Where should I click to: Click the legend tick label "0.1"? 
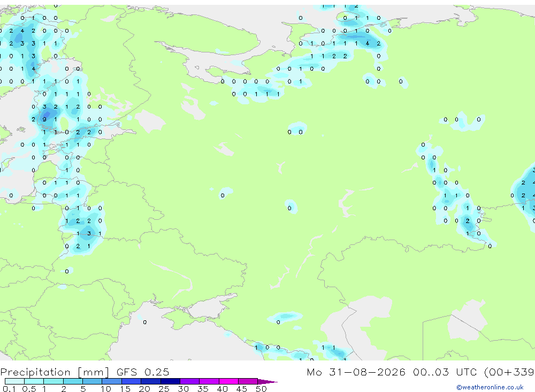pos(9,389)
